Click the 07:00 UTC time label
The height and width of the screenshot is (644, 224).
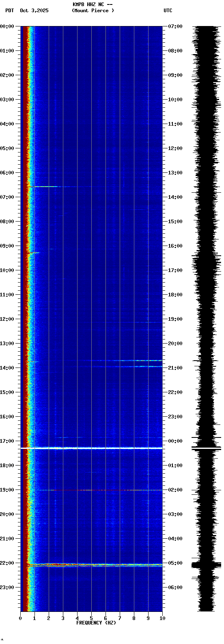tap(175, 26)
